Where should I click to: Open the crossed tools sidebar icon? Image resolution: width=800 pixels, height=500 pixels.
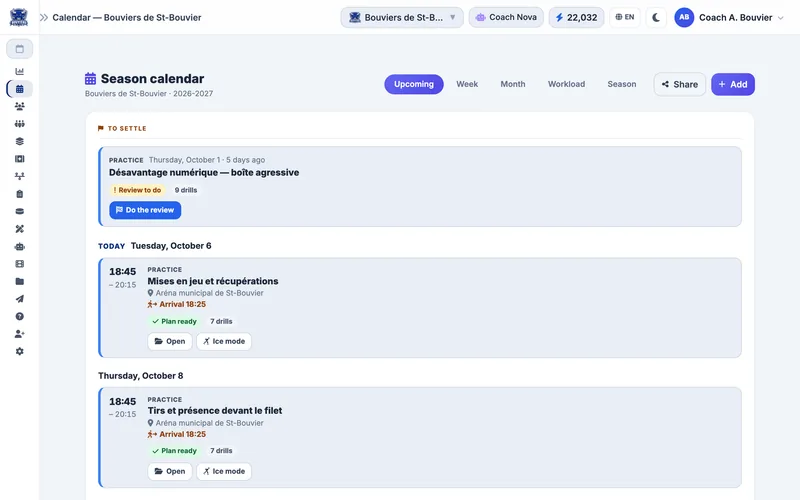pos(19,229)
